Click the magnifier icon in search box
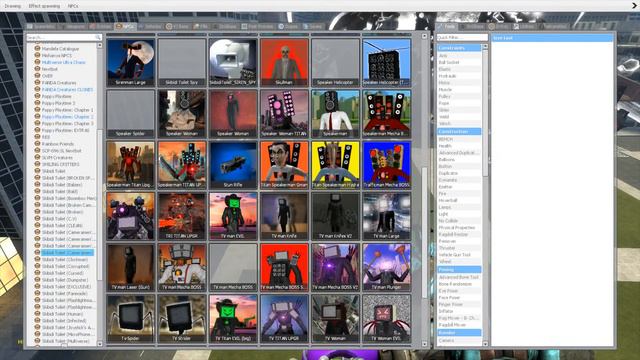The height and width of the screenshot is (360, 640). tap(98, 37)
